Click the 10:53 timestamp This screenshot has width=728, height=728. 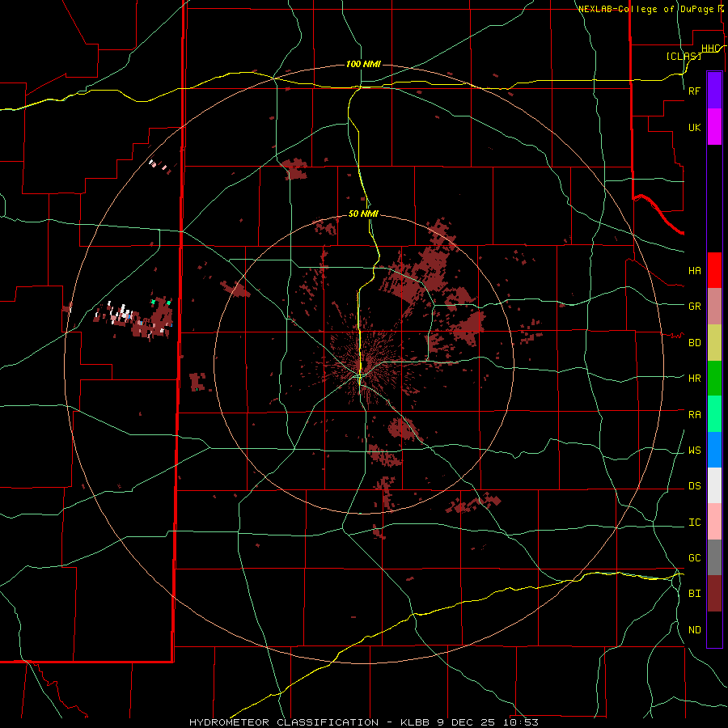[x=519, y=722]
